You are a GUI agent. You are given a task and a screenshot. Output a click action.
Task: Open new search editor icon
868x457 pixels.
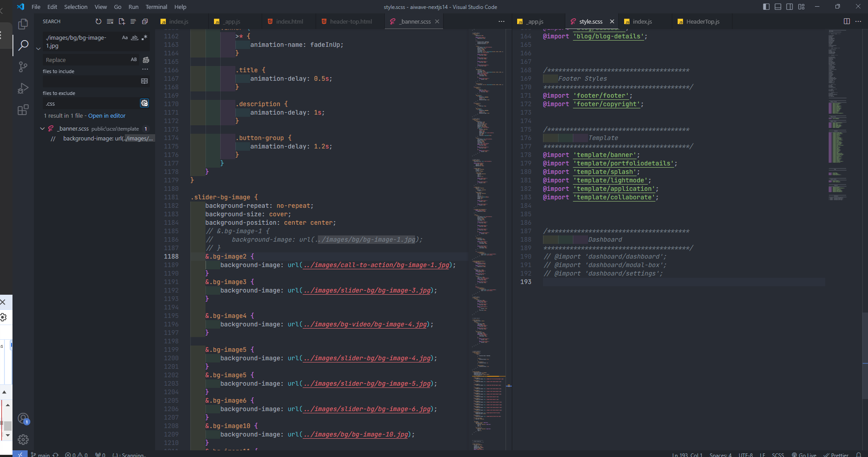122,21
